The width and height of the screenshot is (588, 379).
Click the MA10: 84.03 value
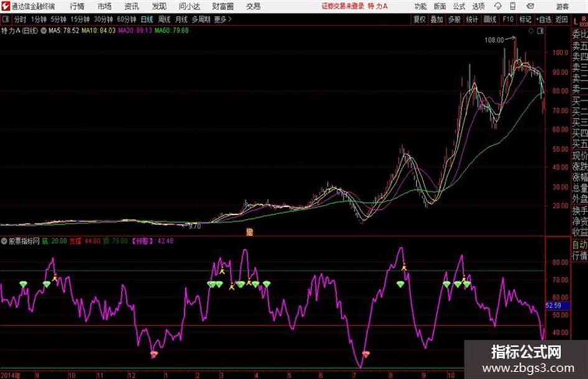click(x=99, y=30)
